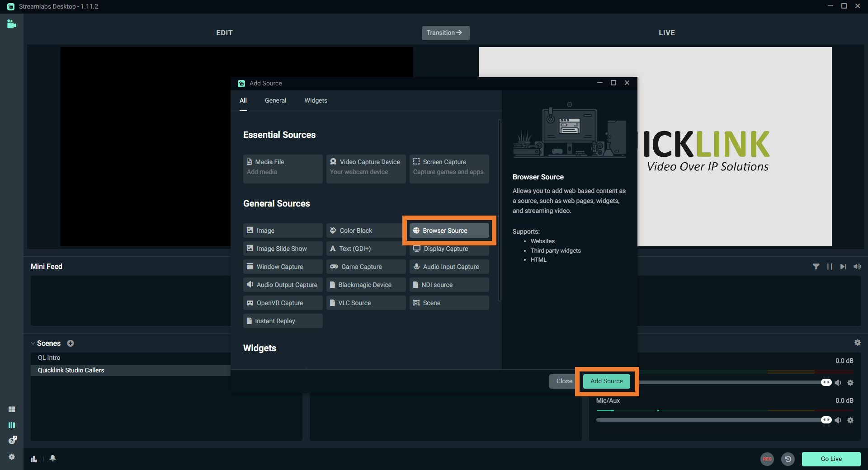Screen dimensions: 868x470
Task: Open settings gear of audio source above Mic/Aux
Action: coord(850,383)
